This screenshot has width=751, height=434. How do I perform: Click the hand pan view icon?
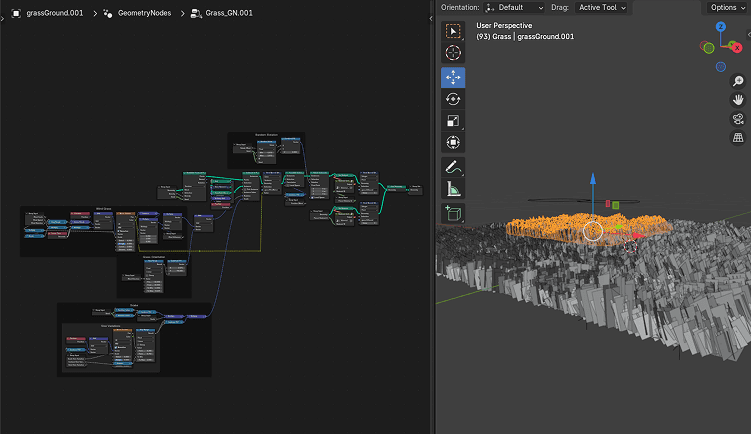click(738, 100)
